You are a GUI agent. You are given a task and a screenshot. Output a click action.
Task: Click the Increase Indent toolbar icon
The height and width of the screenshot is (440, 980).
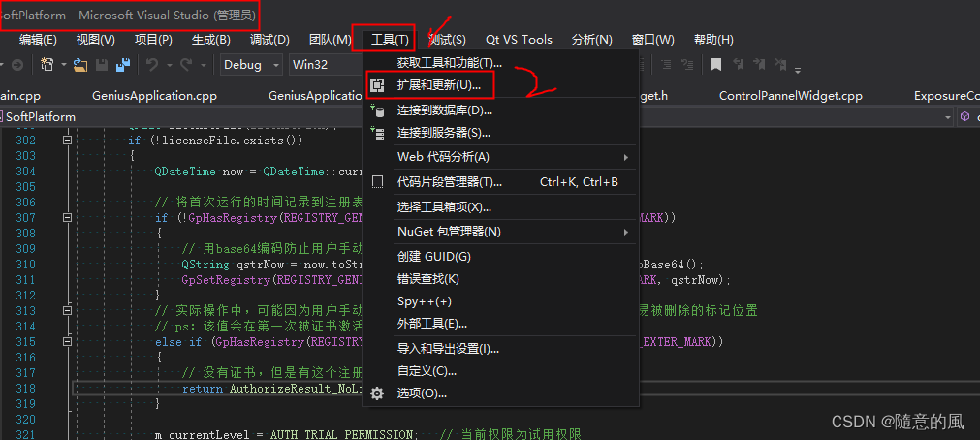[x=667, y=64]
